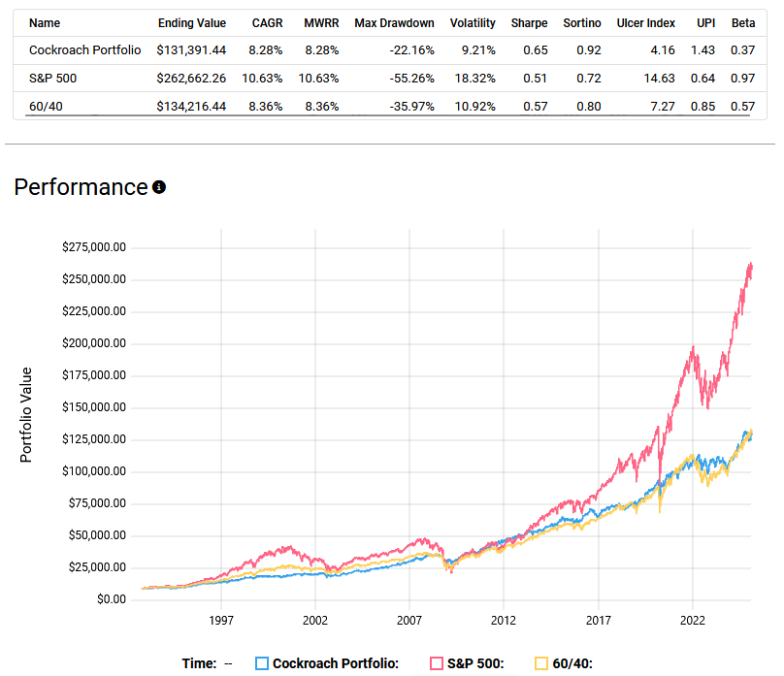Click volatility value 18.32%

[475, 79]
